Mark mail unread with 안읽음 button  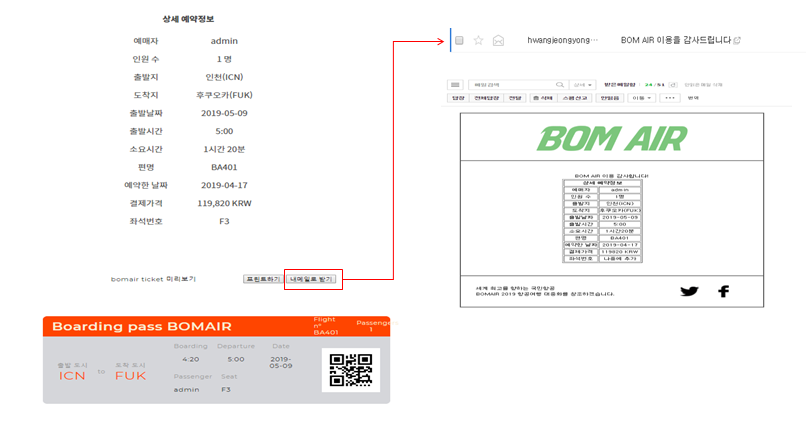(610, 98)
